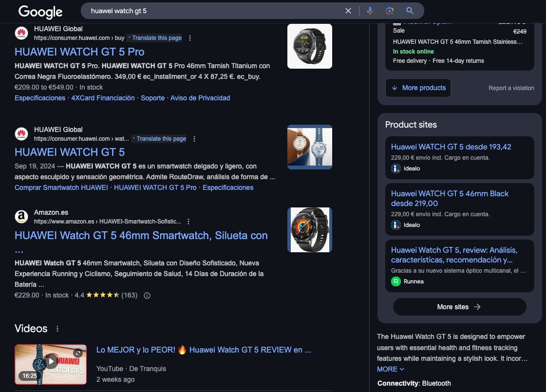
Task: Open Google Lens image search icon
Action: tap(390, 11)
